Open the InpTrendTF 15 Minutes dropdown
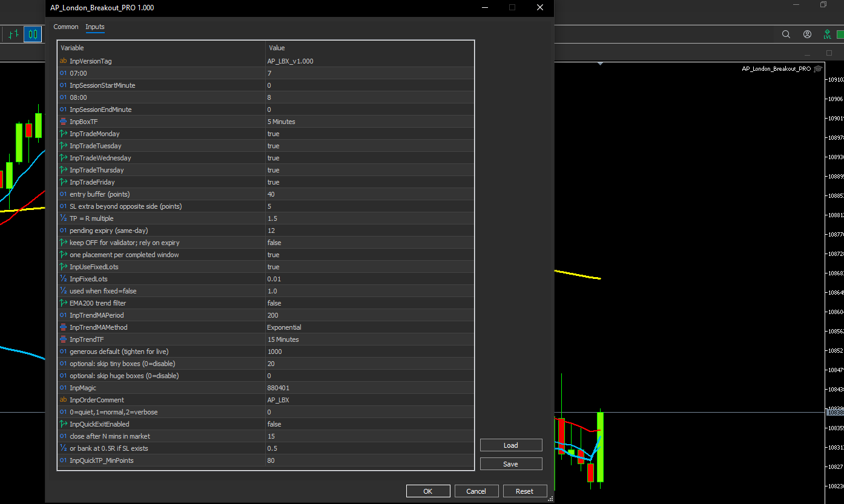Image resolution: width=844 pixels, height=504 pixels. pyautogui.click(x=283, y=339)
